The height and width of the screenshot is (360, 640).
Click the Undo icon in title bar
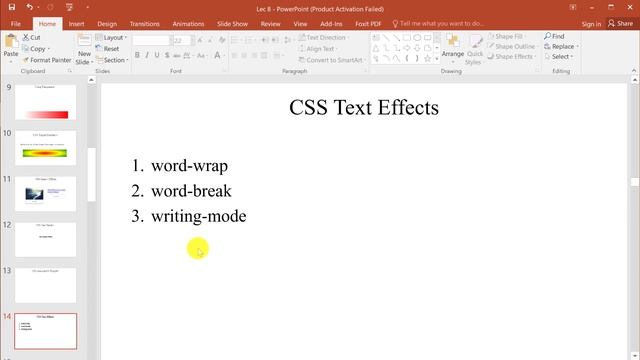[29, 7]
